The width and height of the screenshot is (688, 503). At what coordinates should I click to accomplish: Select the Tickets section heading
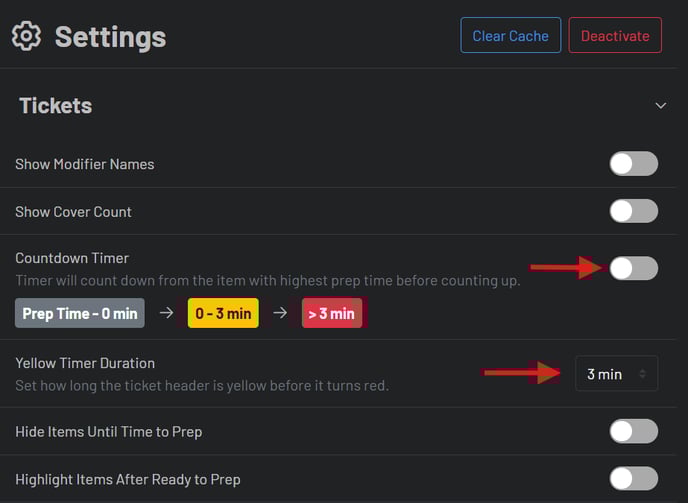pos(55,106)
